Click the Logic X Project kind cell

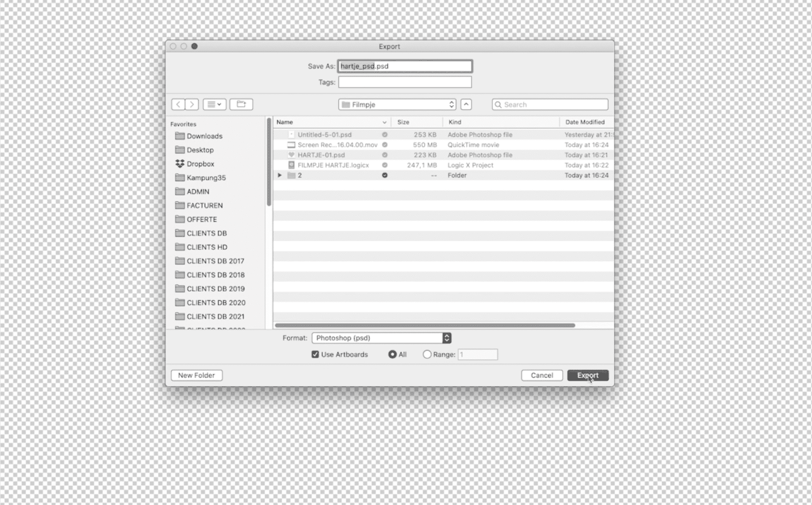471,165
